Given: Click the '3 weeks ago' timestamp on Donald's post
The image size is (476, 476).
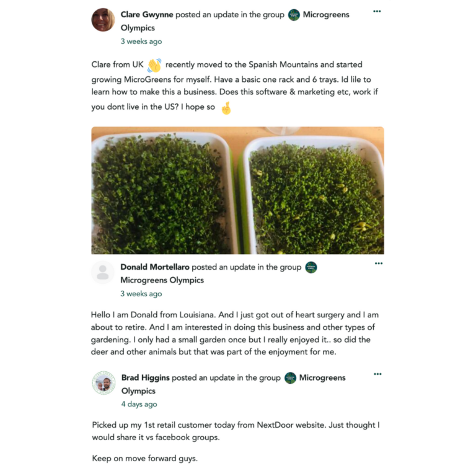Looking at the screenshot, I should point(141,294).
